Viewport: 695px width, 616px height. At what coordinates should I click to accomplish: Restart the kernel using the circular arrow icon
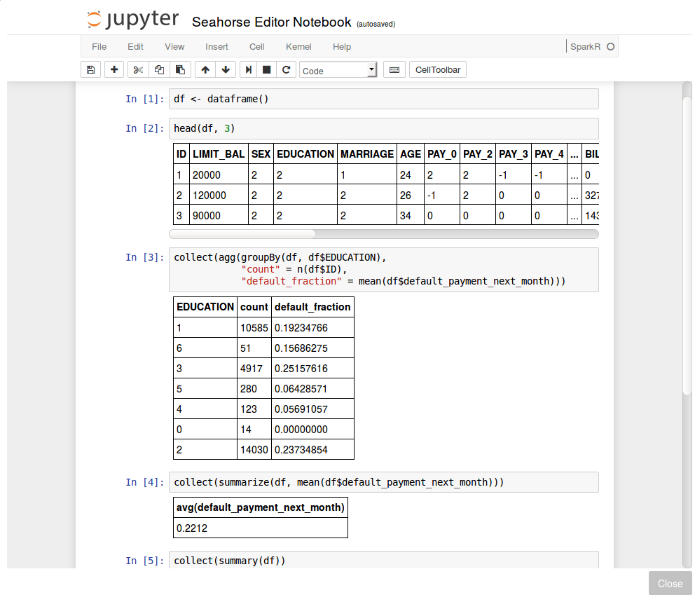pos(286,70)
